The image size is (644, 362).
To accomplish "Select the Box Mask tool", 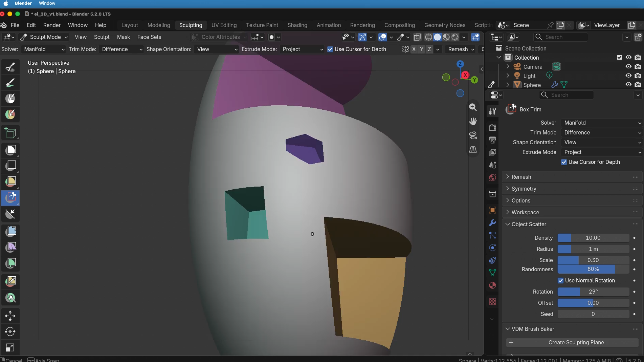I will click(10, 150).
